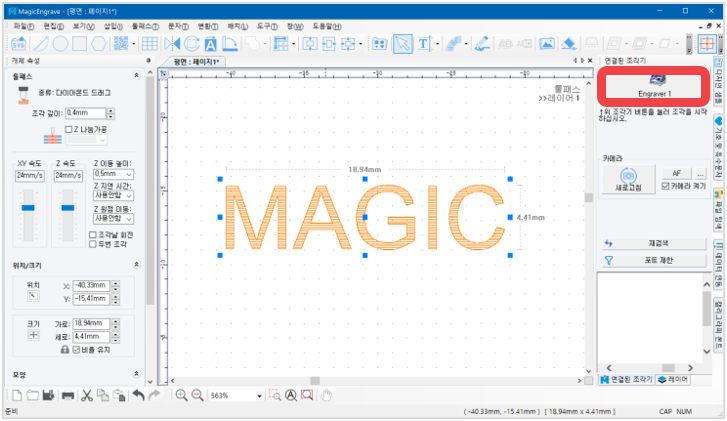Image resolution: width=727 pixels, height=421 pixels.
Task: Click the Crosshair origin icon
Action: (x=707, y=44)
